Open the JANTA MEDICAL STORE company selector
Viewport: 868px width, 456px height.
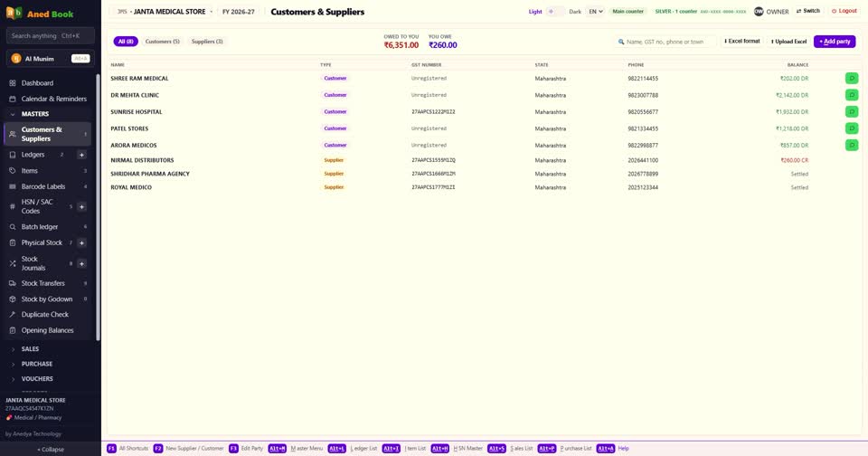pyautogui.click(x=165, y=12)
